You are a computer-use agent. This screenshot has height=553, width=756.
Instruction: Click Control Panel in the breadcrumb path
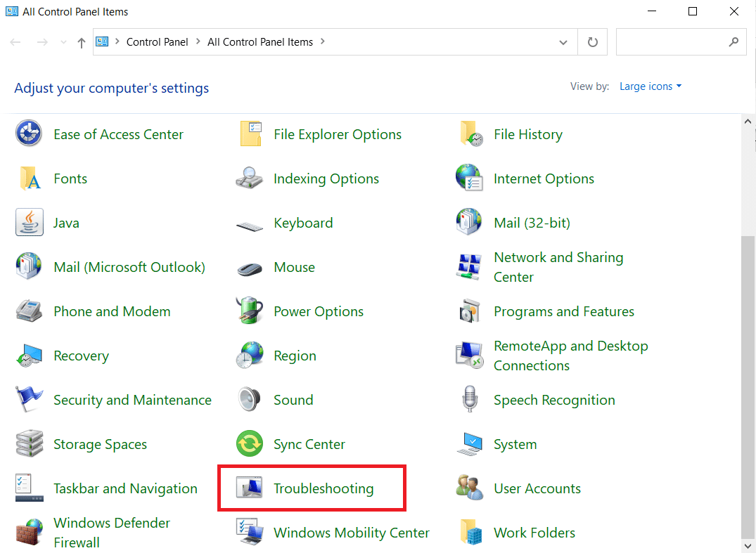pyautogui.click(x=157, y=42)
